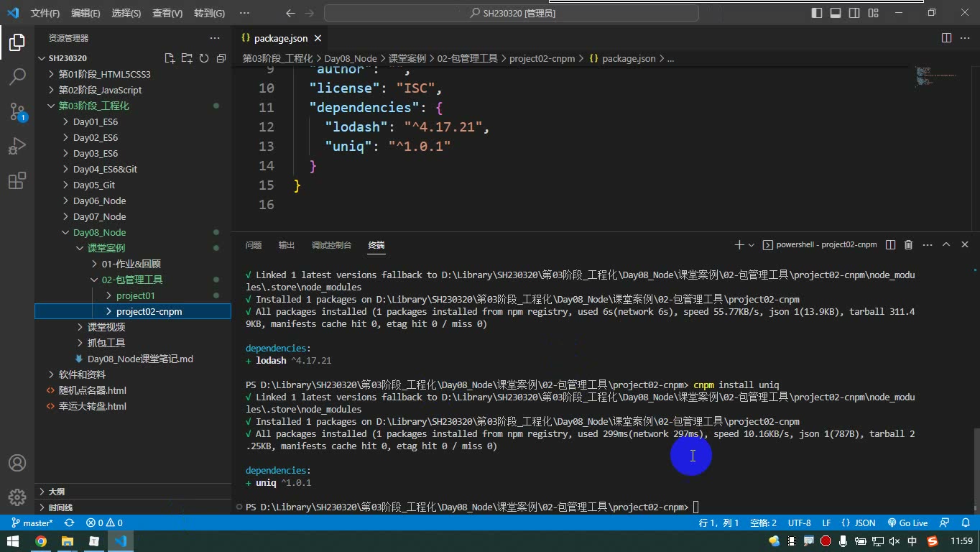The height and width of the screenshot is (552, 980).
Task: Toggle the primary side bar layout
Action: click(x=817, y=13)
